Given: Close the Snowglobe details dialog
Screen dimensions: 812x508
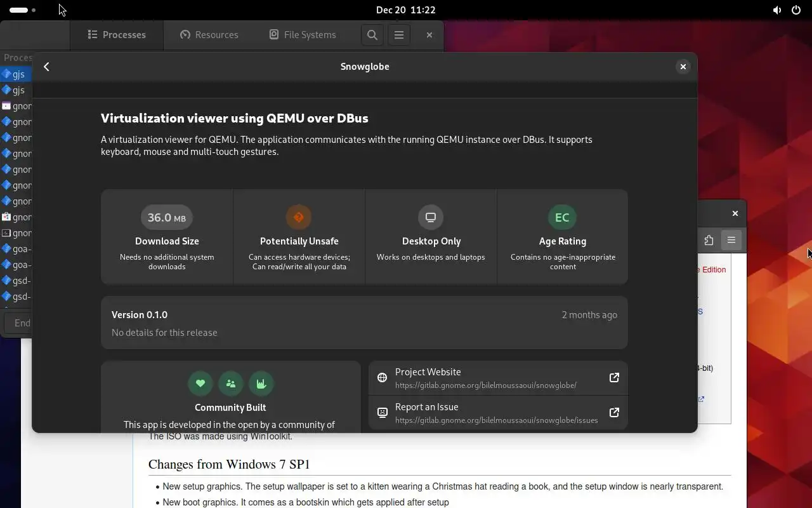Looking at the screenshot, I should 683,67.
